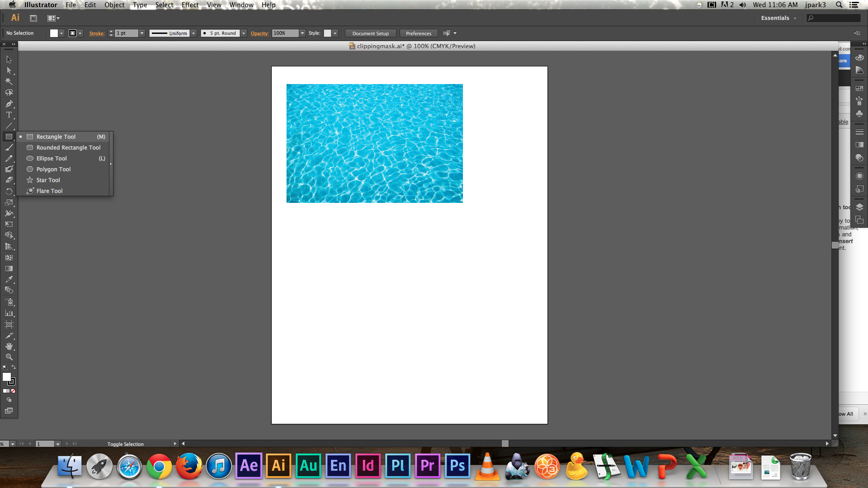Click the Document Setup button

click(370, 33)
